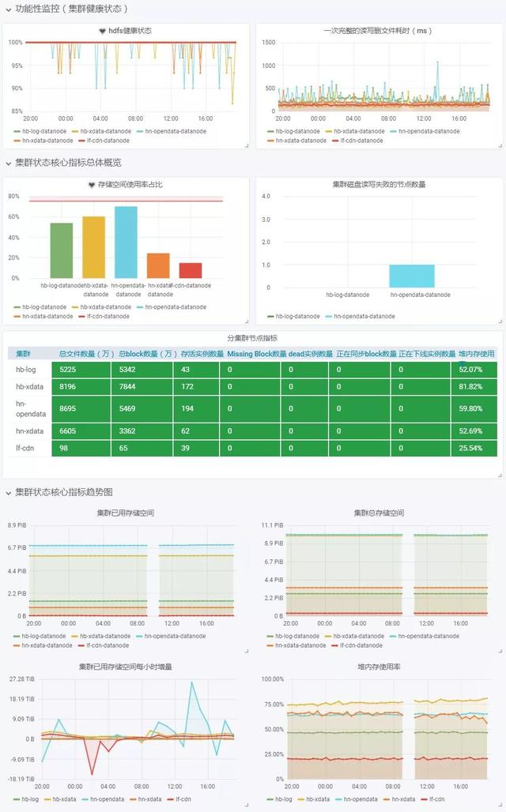This screenshot has width=506, height=812.
Task: Click the green hb-log bar in 存储空间使用率占比
Action: click(x=61, y=250)
